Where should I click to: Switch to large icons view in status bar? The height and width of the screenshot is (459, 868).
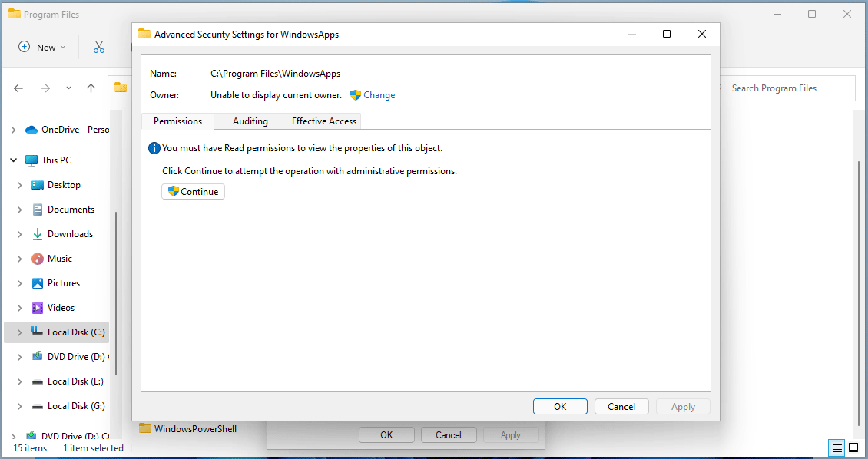coord(853,447)
